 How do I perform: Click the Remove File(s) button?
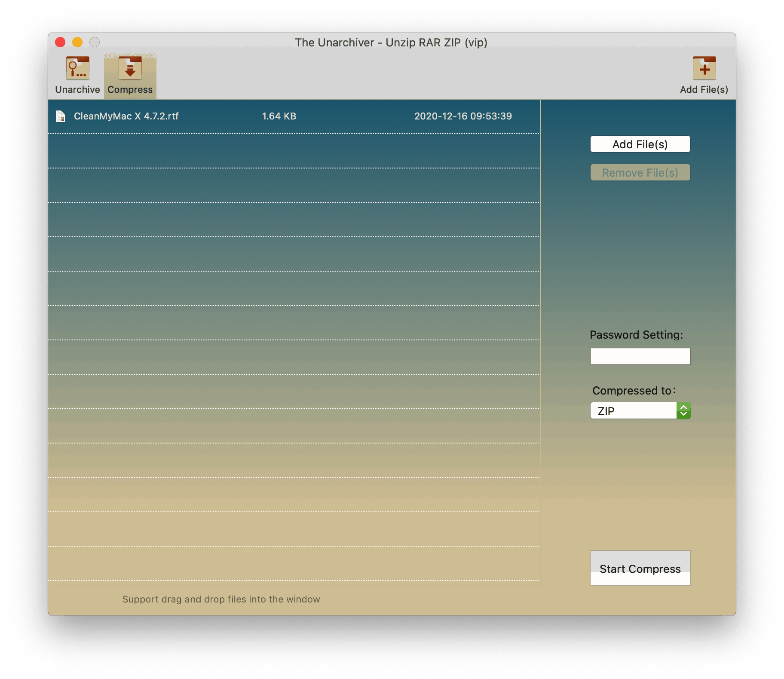pyautogui.click(x=640, y=173)
